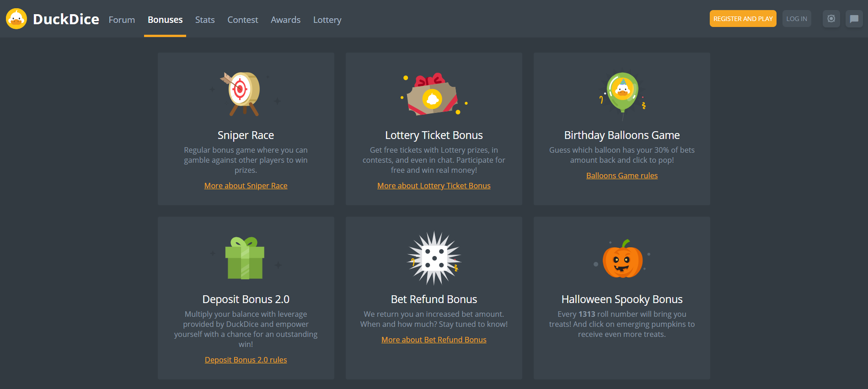Click the square settings icon beside Log In
The height and width of the screenshot is (389, 868).
click(831, 19)
